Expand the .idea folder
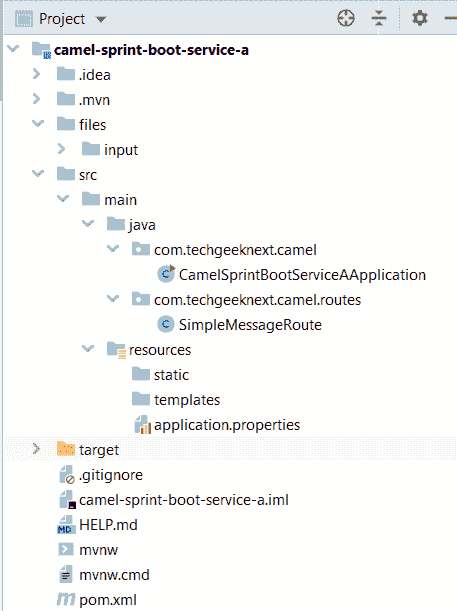 36,74
